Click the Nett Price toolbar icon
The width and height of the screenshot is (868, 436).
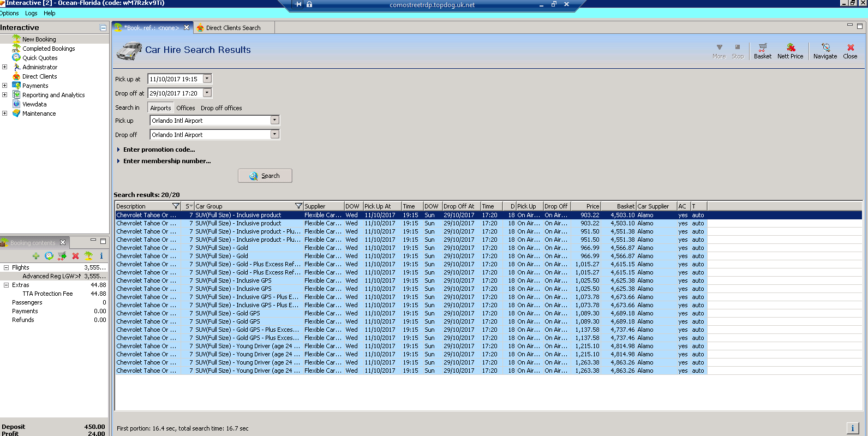791,47
